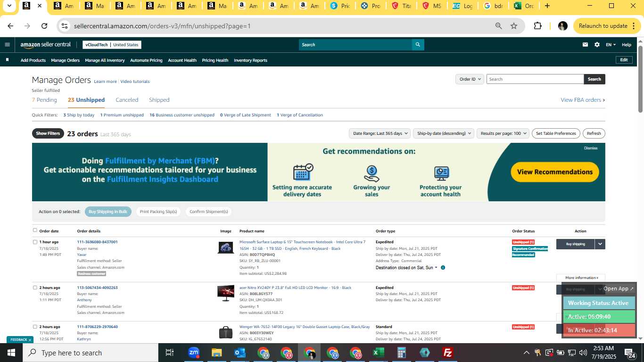Image resolution: width=644 pixels, height=362 pixels.
Task: Tick the select-all orders checkbox
Action: coord(35,230)
